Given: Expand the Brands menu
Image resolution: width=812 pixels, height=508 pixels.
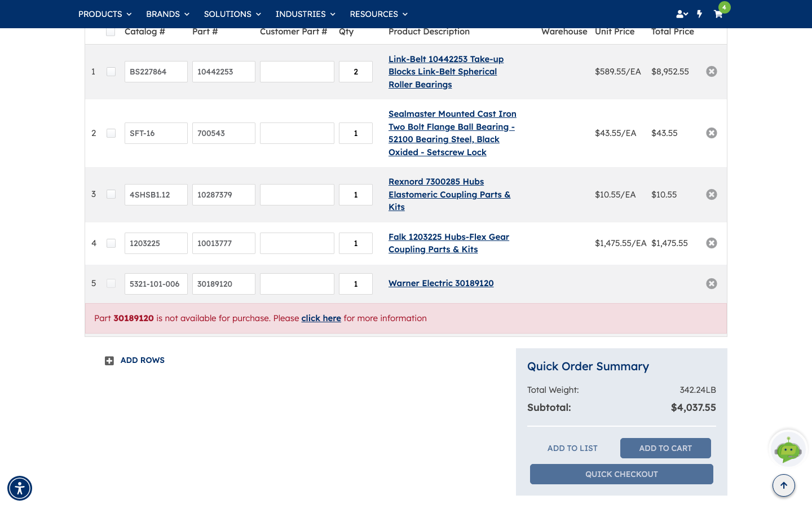Looking at the screenshot, I should pos(167,14).
